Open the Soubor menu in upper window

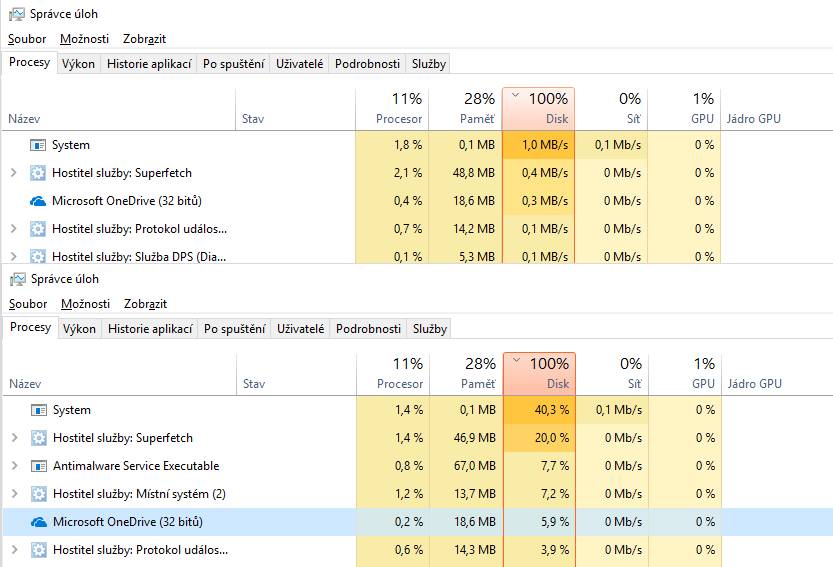tap(27, 39)
